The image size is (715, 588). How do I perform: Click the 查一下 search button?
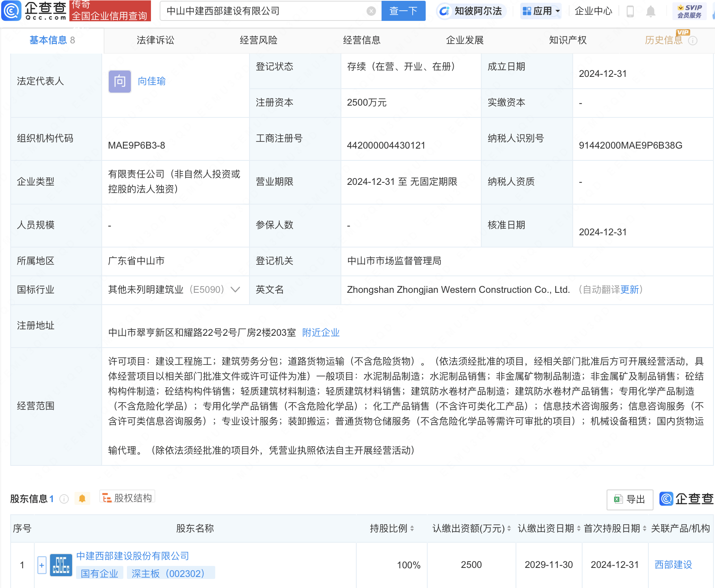click(403, 11)
